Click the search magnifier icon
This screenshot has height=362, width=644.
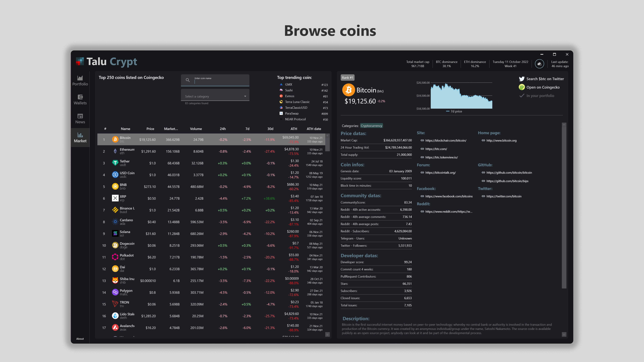click(188, 80)
